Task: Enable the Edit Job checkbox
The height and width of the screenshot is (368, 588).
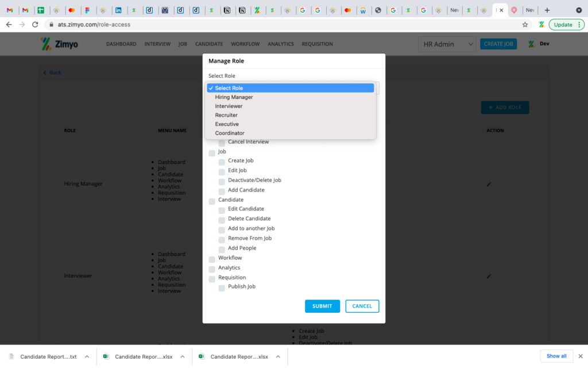Action: point(222,171)
